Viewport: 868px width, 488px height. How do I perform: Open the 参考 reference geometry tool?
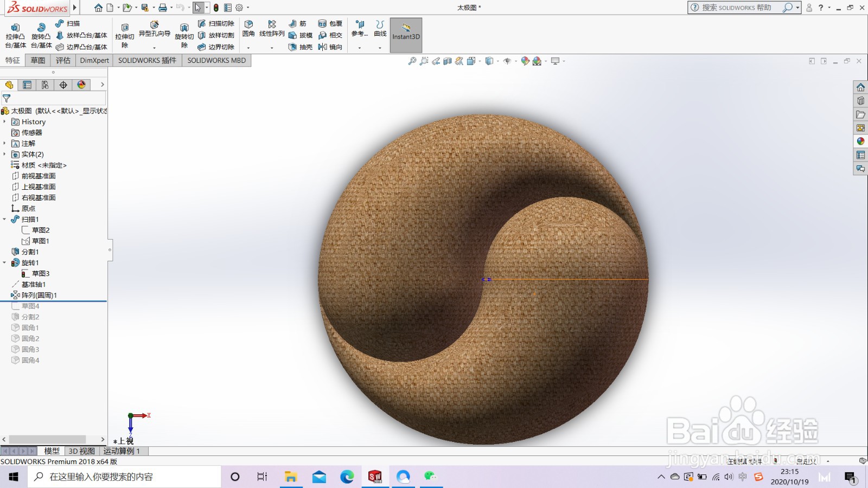tap(360, 29)
